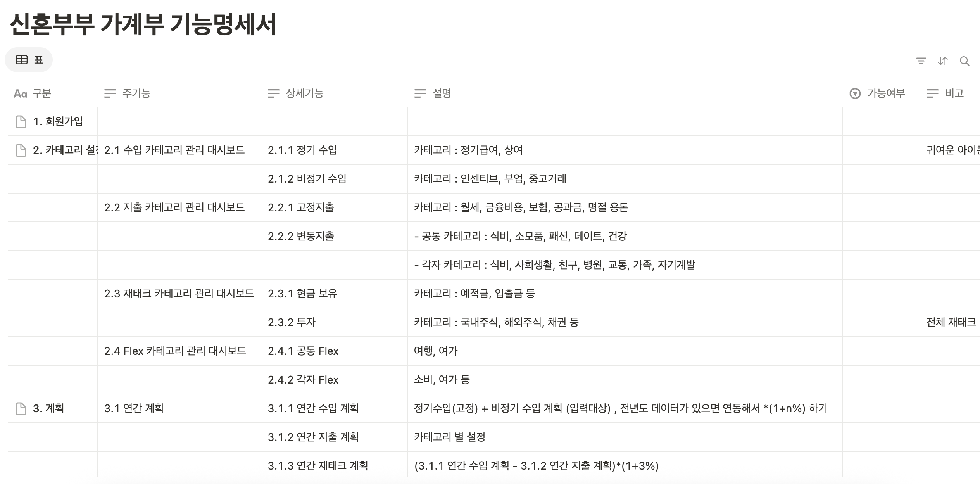Click the filter icon in toolbar
The height and width of the screenshot is (484, 980).
pos(921,61)
